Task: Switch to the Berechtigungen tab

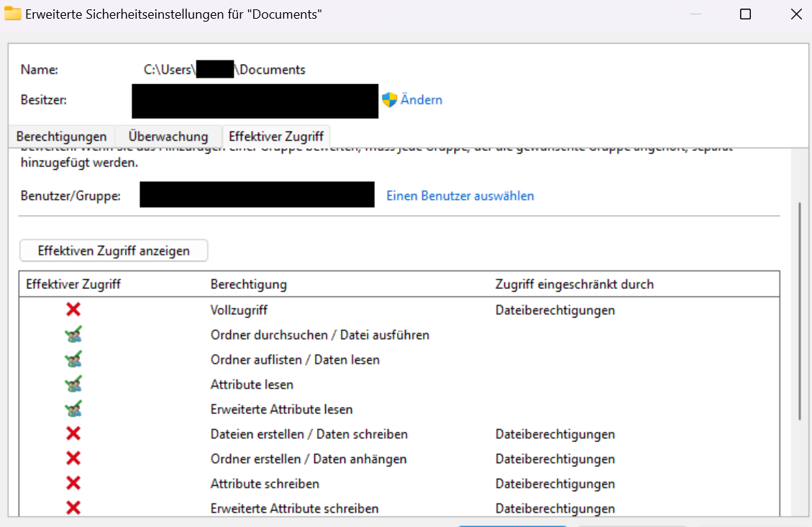Action: pos(62,136)
